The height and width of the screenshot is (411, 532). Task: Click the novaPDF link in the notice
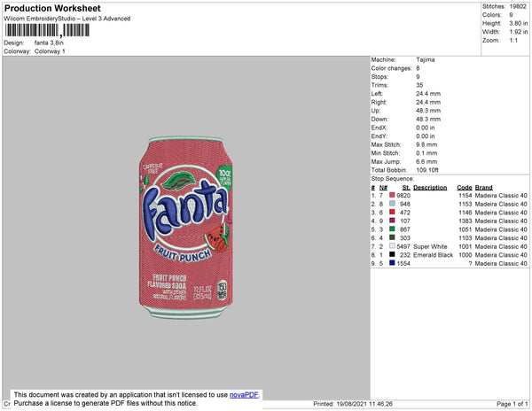point(244,395)
